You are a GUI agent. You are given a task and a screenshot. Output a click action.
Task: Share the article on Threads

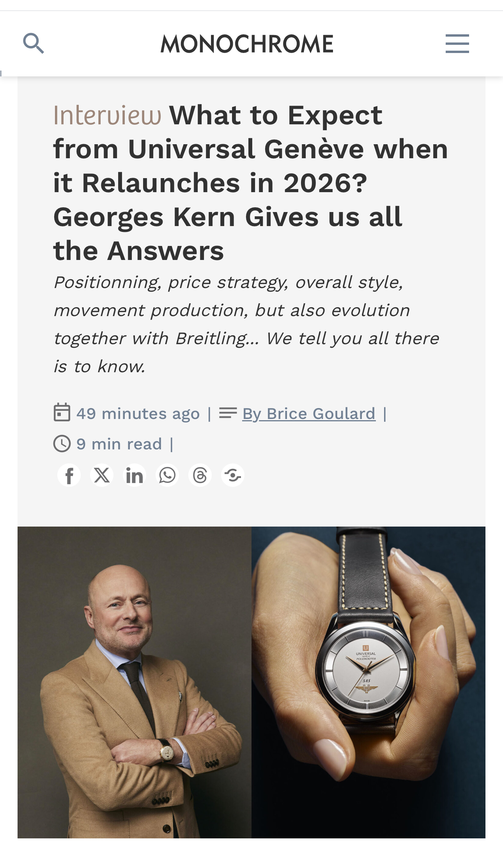click(x=200, y=476)
